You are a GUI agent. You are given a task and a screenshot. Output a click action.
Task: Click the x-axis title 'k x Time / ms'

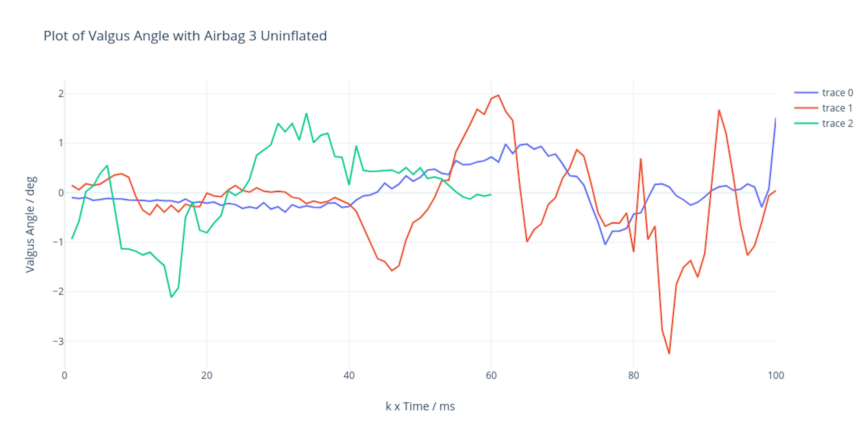point(420,406)
